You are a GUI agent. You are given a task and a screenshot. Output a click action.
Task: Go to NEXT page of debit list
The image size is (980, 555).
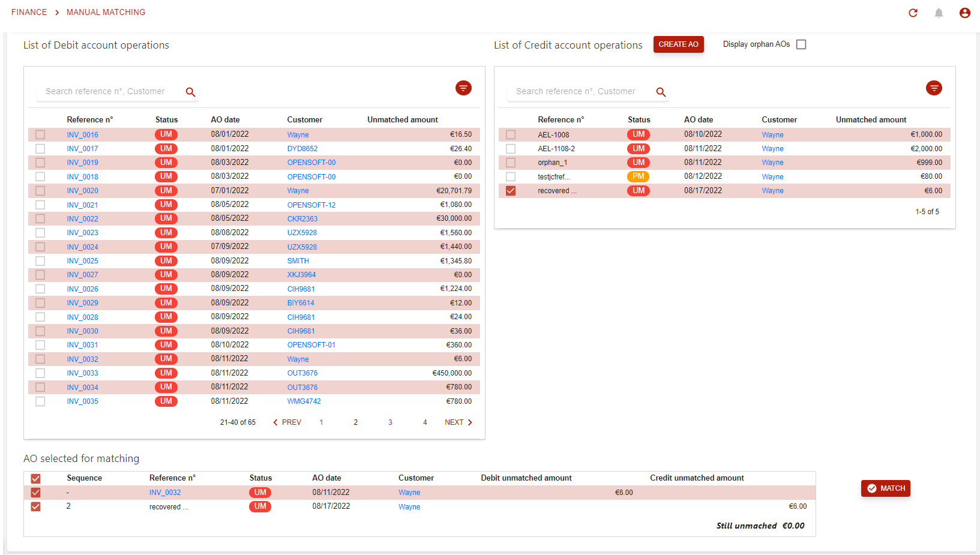[458, 422]
